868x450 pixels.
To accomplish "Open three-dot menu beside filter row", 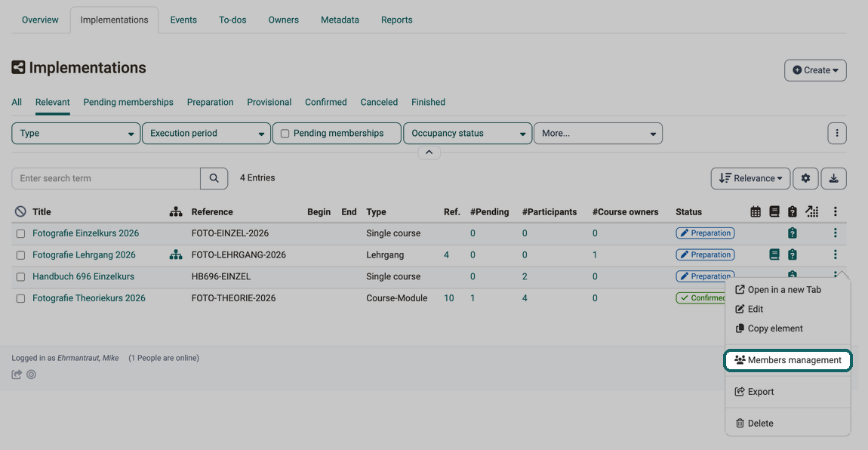I will [x=837, y=134].
